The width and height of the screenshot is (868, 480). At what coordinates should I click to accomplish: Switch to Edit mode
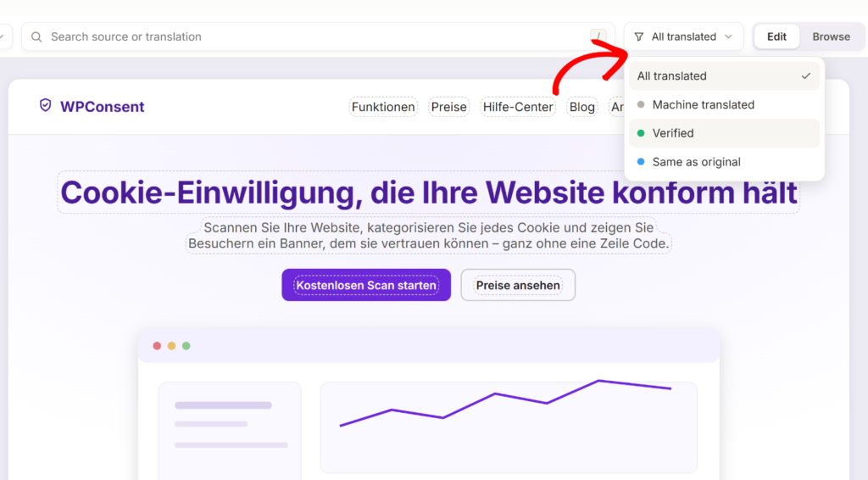tap(776, 37)
